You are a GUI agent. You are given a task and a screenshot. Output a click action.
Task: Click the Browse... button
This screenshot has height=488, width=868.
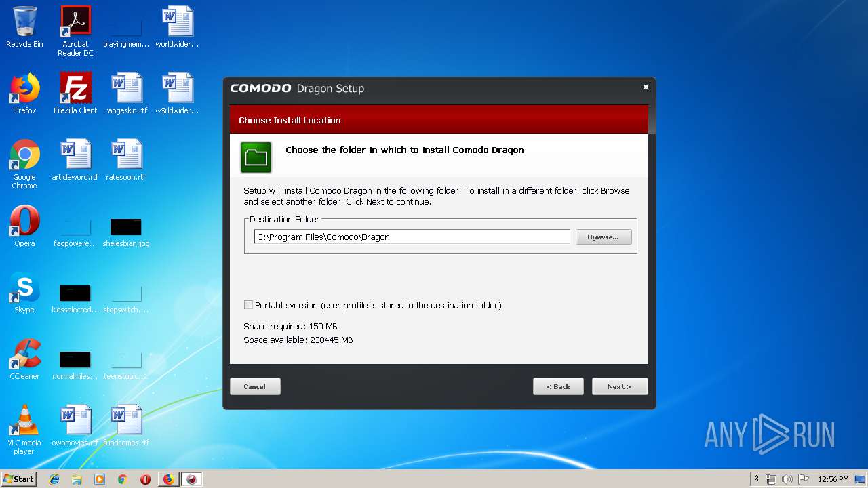[604, 237]
